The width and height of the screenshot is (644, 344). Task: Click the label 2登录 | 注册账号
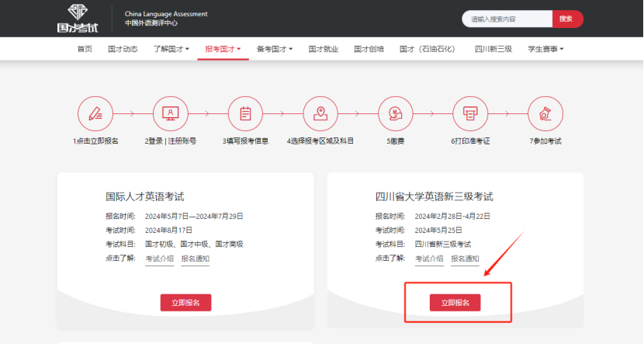click(x=171, y=141)
